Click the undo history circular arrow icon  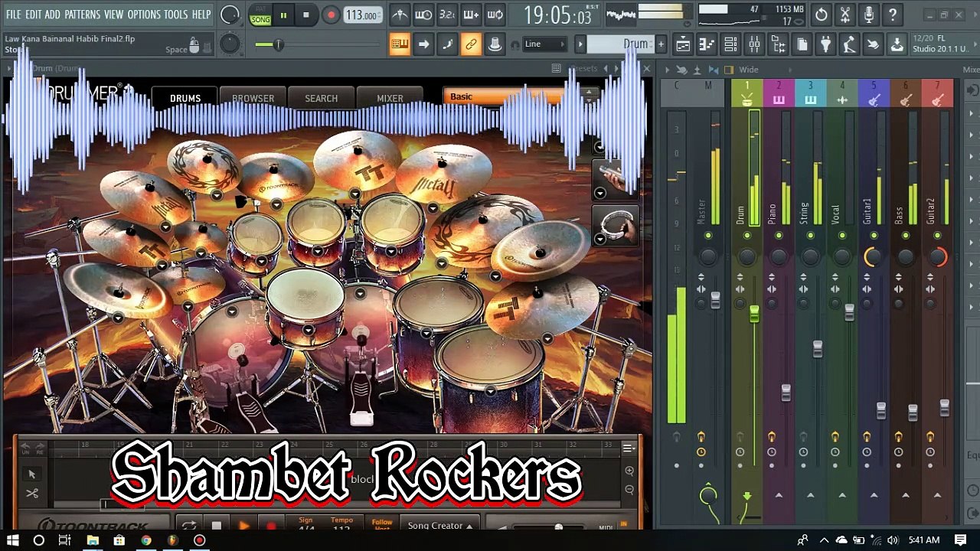point(822,15)
